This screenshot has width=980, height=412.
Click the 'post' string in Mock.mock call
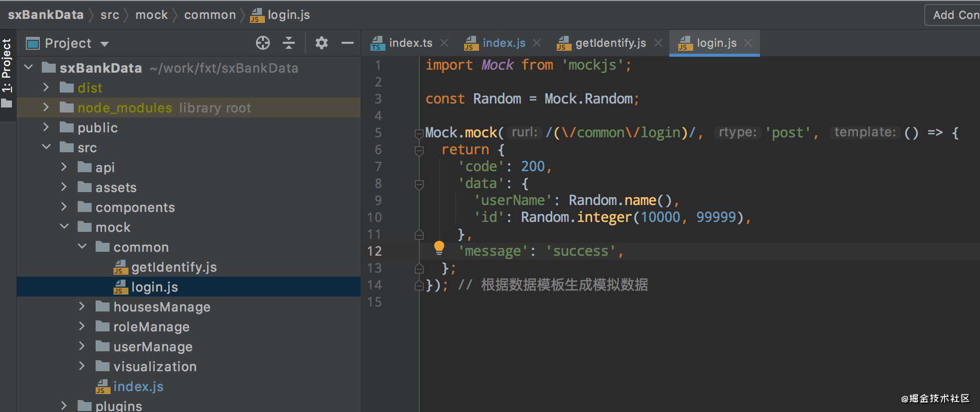click(x=788, y=133)
